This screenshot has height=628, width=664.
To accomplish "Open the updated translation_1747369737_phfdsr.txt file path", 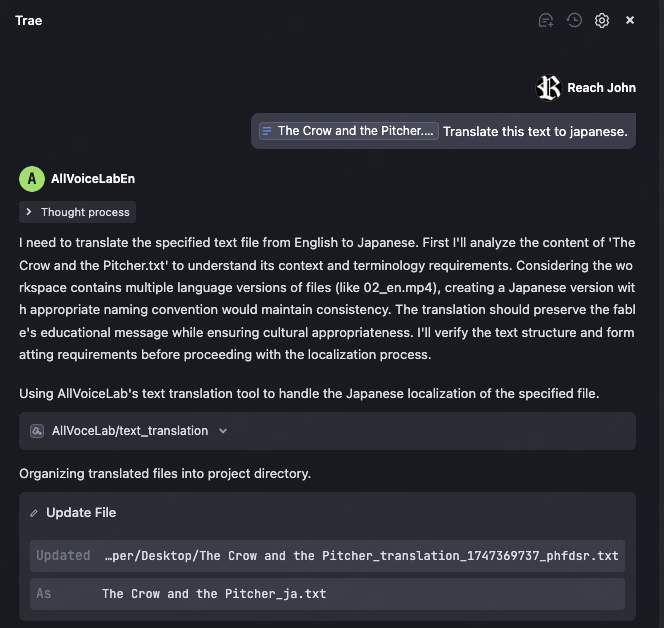I will 361,556.
